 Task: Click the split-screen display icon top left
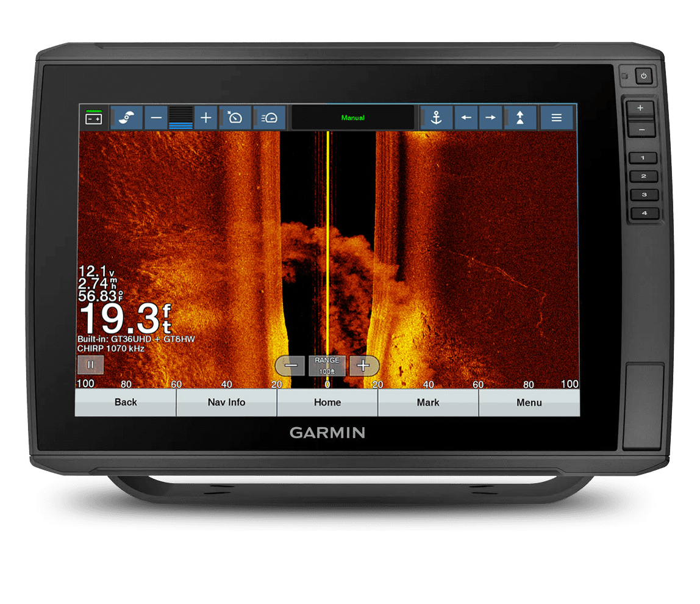pyautogui.click(x=93, y=117)
